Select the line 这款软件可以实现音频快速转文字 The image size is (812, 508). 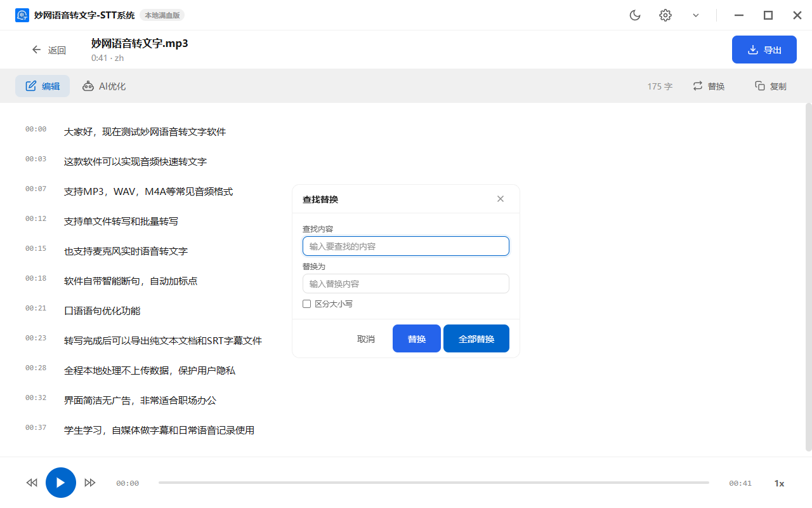[135, 162]
